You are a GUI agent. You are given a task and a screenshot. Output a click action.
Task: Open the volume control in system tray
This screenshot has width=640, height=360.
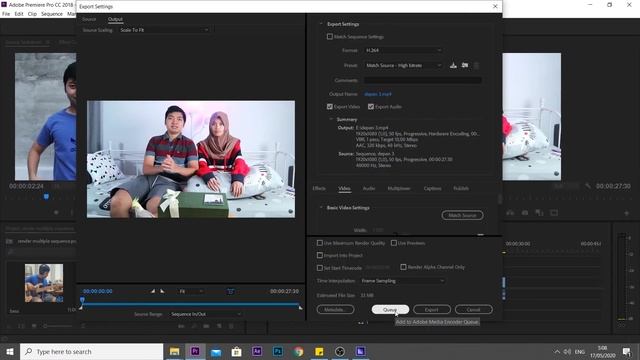click(567, 351)
